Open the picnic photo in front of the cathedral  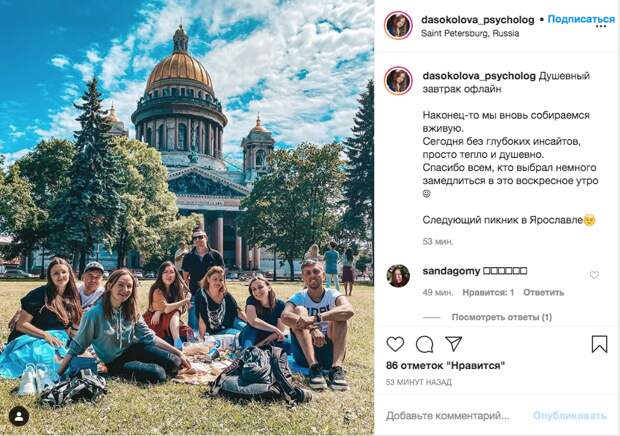pos(187,218)
